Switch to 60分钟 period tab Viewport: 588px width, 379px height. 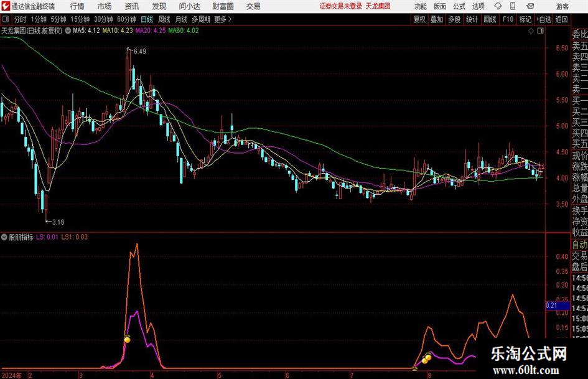coord(127,19)
